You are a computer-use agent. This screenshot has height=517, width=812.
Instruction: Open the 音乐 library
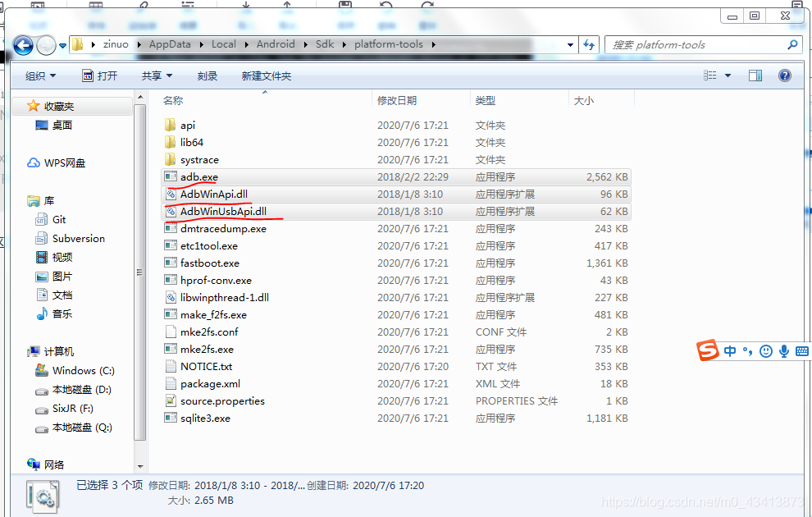click(62, 313)
